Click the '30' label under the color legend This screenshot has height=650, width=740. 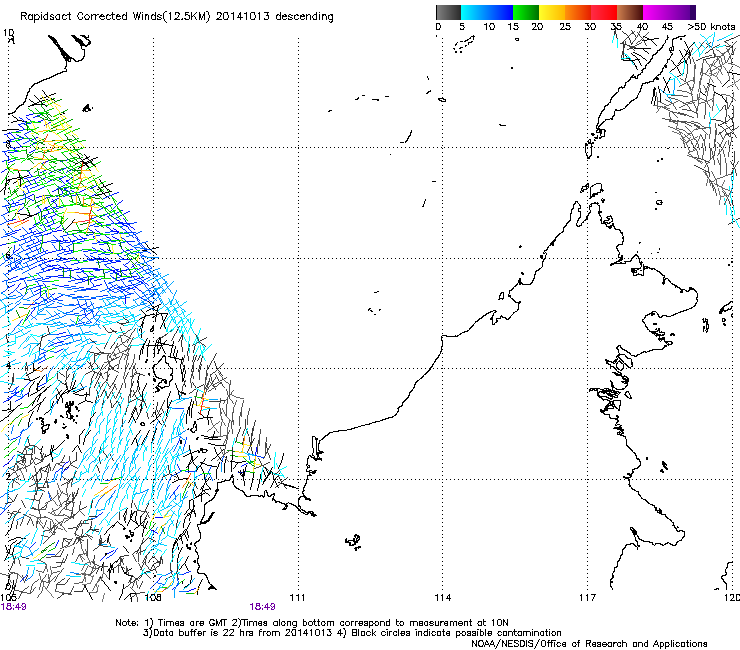[590, 26]
